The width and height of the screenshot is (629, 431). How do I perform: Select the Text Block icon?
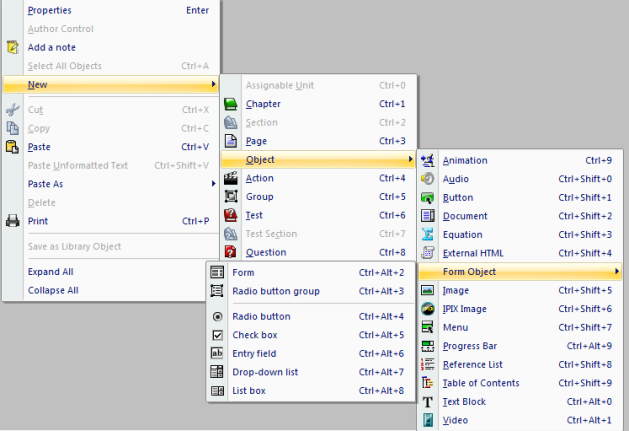[428, 402]
